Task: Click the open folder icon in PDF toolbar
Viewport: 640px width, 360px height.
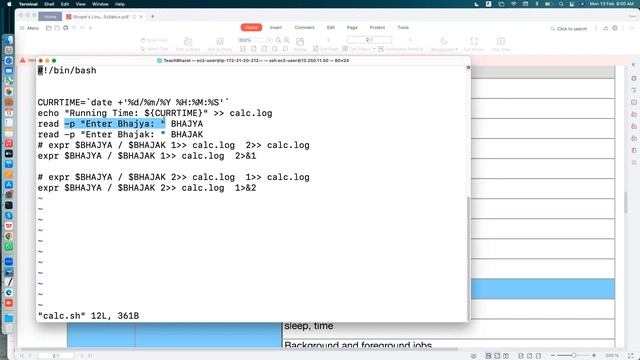Action: click(49, 28)
